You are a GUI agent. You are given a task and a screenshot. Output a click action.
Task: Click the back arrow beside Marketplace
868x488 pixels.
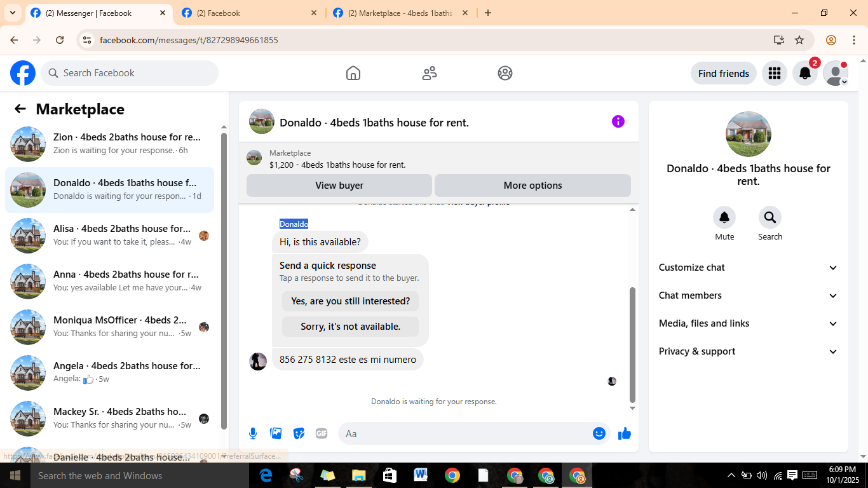(x=20, y=109)
